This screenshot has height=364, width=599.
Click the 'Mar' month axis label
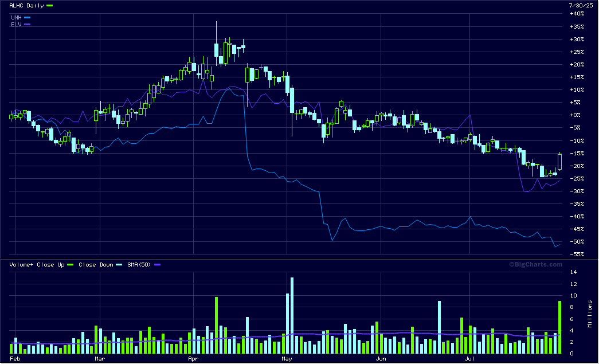tap(100, 359)
